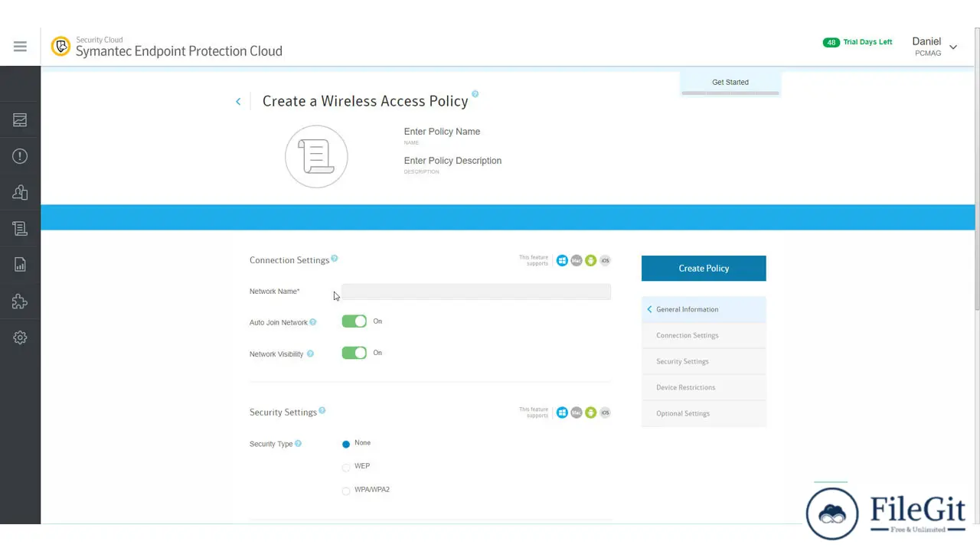The height and width of the screenshot is (551, 980).
Task: Jump to Security Settings in side nav
Action: pyautogui.click(x=704, y=361)
